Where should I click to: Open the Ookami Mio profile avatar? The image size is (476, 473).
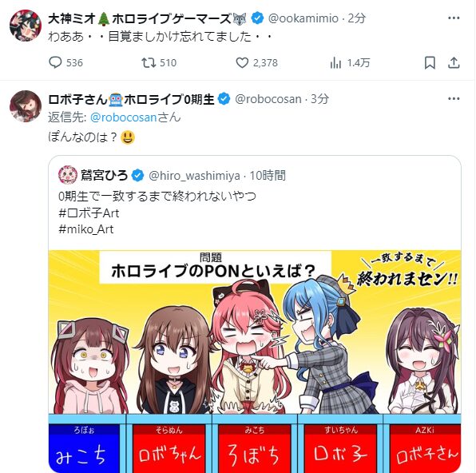point(26,26)
